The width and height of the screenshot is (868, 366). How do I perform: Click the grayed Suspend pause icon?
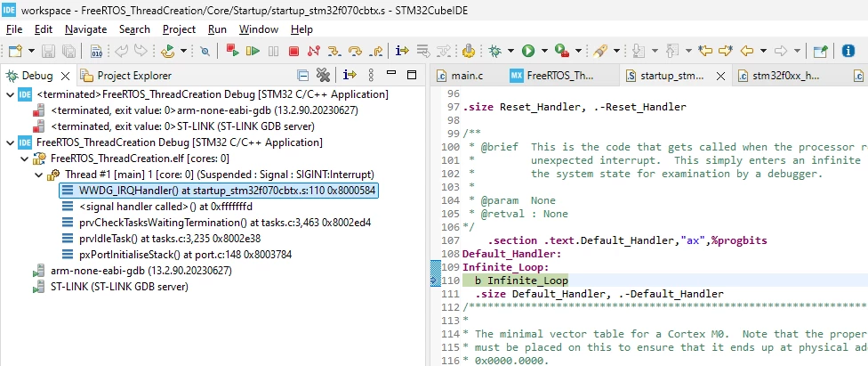coord(273,51)
